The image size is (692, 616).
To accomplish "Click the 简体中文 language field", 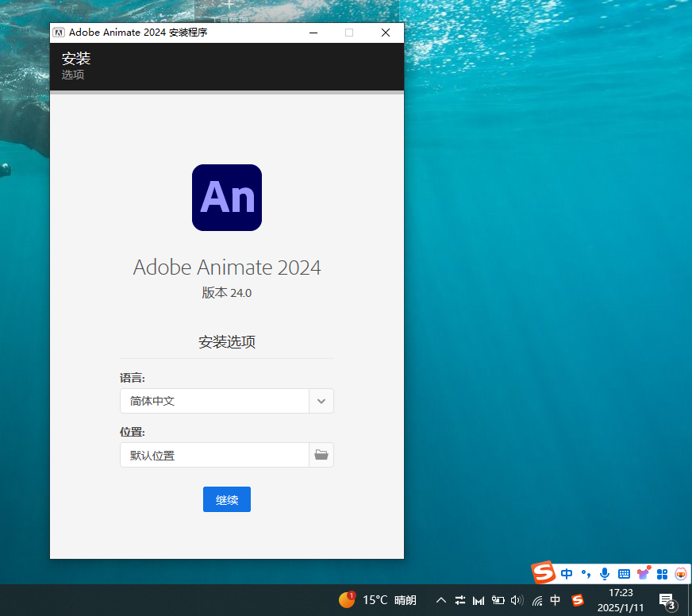I will coord(214,401).
